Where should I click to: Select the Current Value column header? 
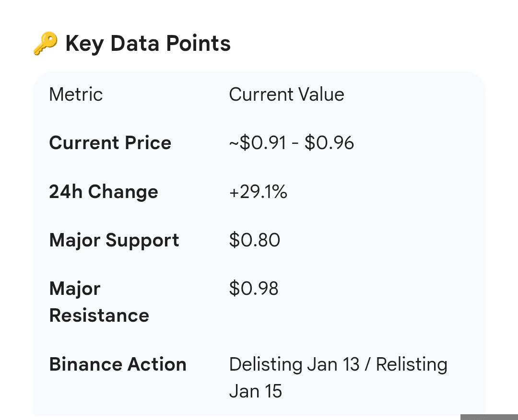point(286,94)
